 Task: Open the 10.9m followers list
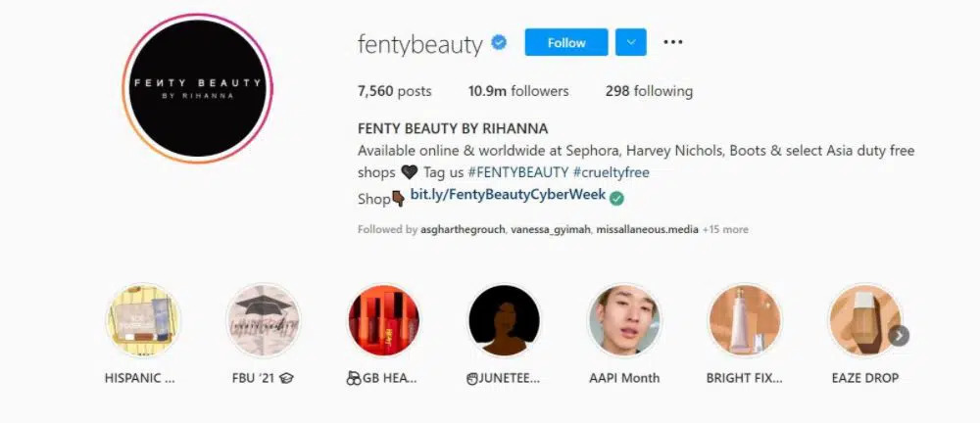click(518, 91)
